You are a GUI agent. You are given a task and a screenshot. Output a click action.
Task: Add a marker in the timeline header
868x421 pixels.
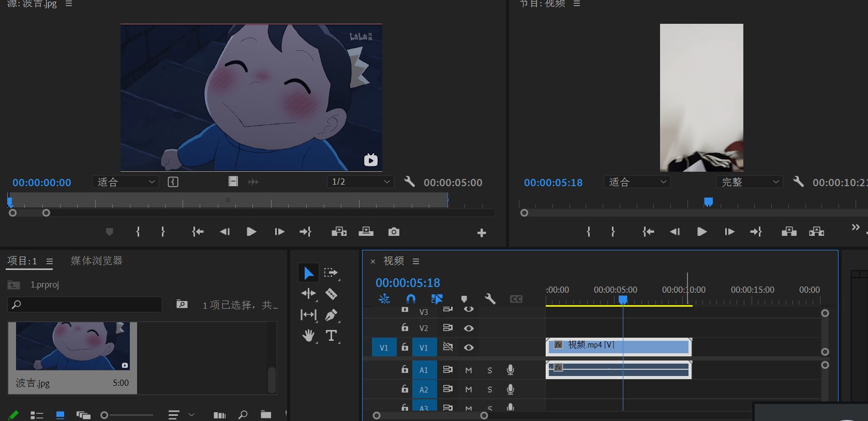tap(464, 299)
